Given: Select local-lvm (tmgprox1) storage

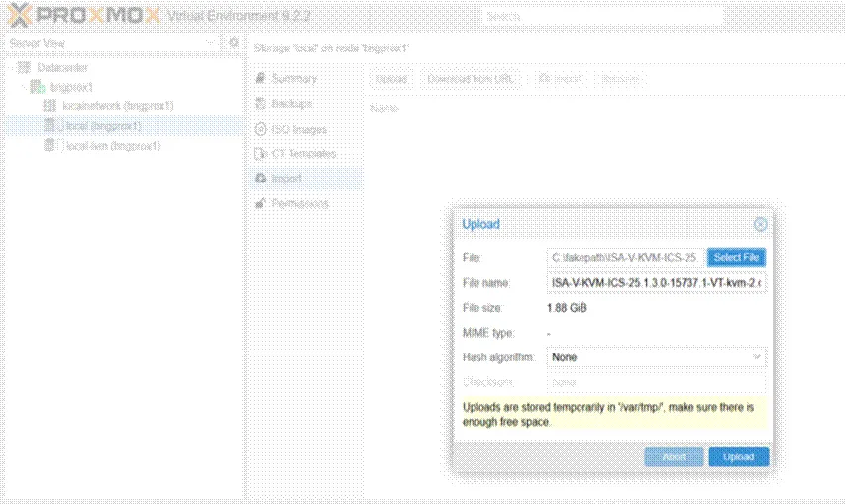Looking at the screenshot, I should tap(113, 146).
